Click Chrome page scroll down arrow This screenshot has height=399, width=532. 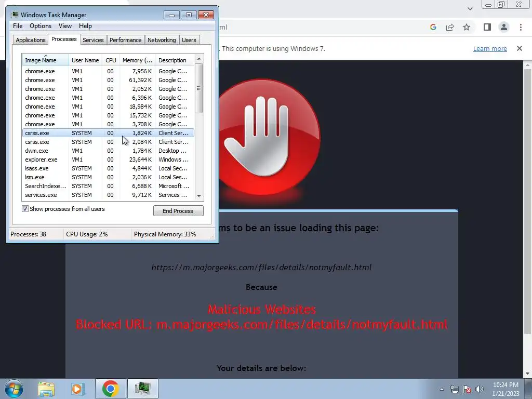(x=527, y=374)
